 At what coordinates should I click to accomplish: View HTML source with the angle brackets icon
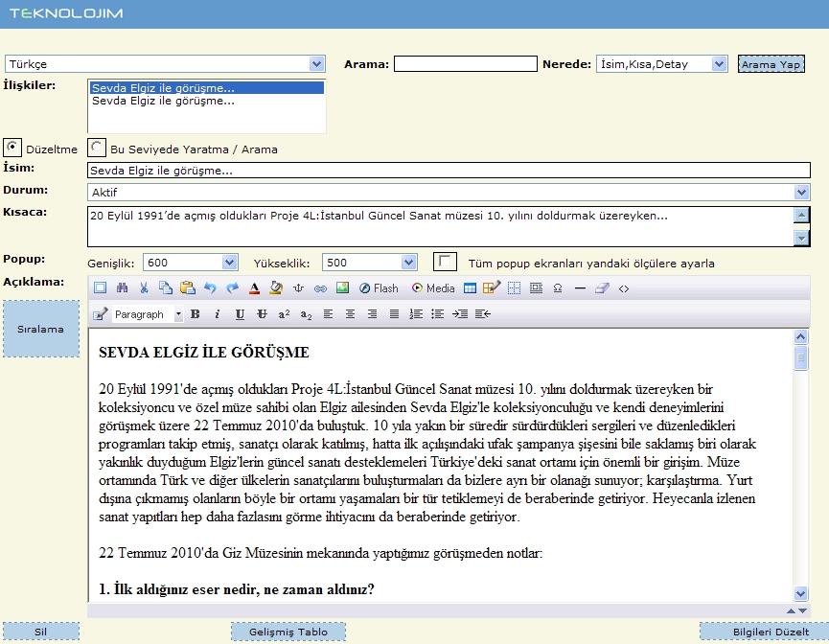click(x=624, y=288)
